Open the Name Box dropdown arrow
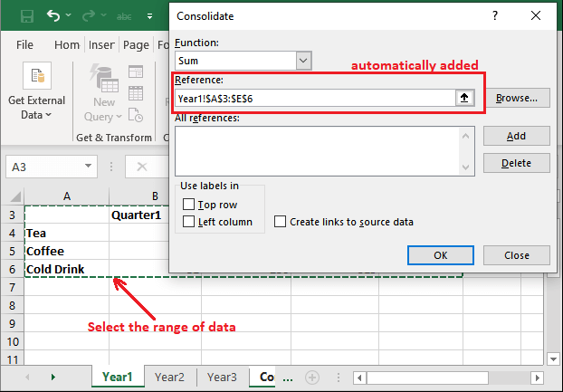Image resolution: width=563 pixels, height=392 pixels. coord(88,166)
